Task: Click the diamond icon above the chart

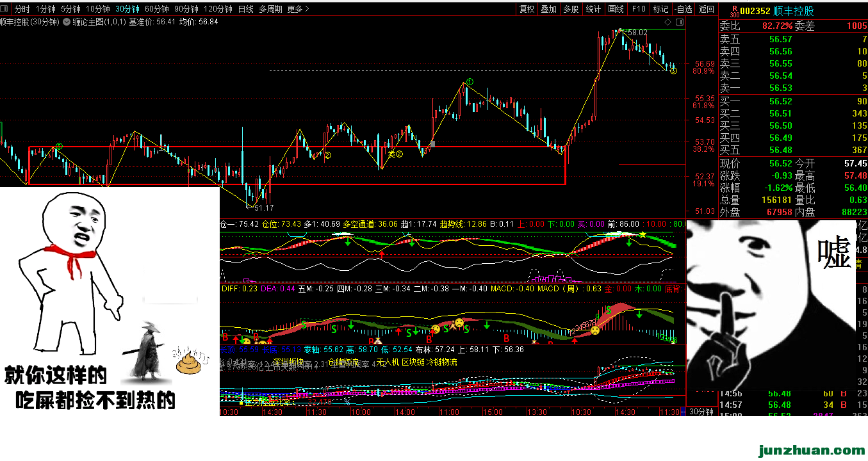Action: click(667, 22)
